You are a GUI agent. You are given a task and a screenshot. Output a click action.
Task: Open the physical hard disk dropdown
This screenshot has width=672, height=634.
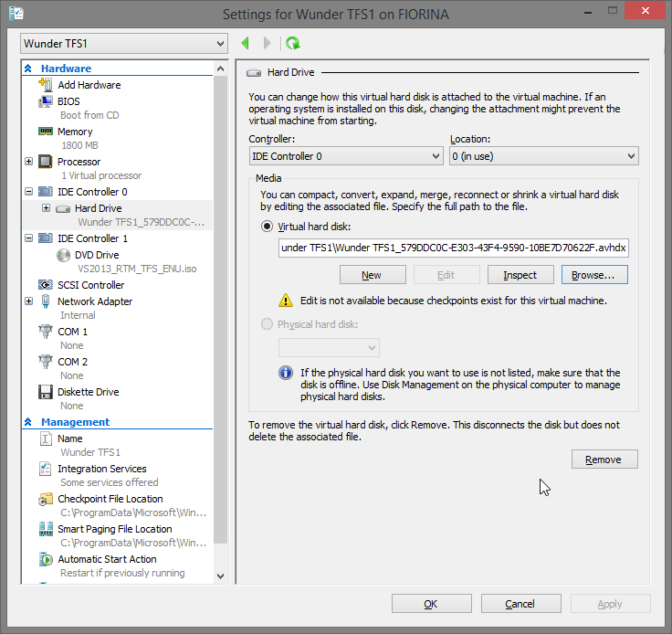tap(329, 348)
